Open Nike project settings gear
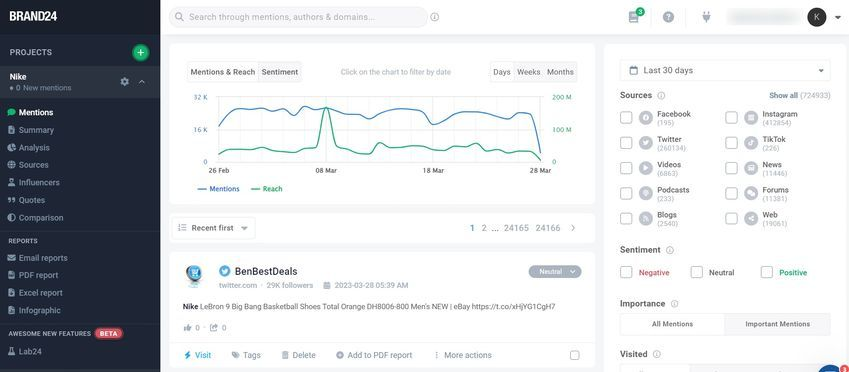Image resolution: width=849 pixels, height=372 pixels. coord(125,82)
